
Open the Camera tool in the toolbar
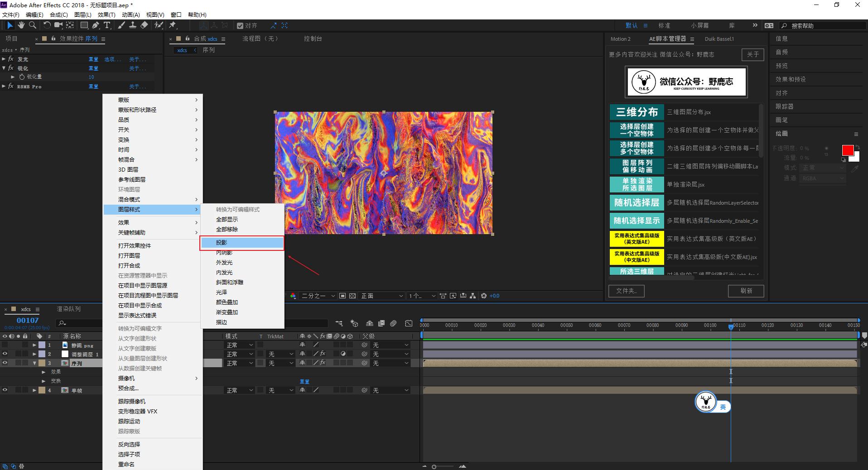coord(58,26)
